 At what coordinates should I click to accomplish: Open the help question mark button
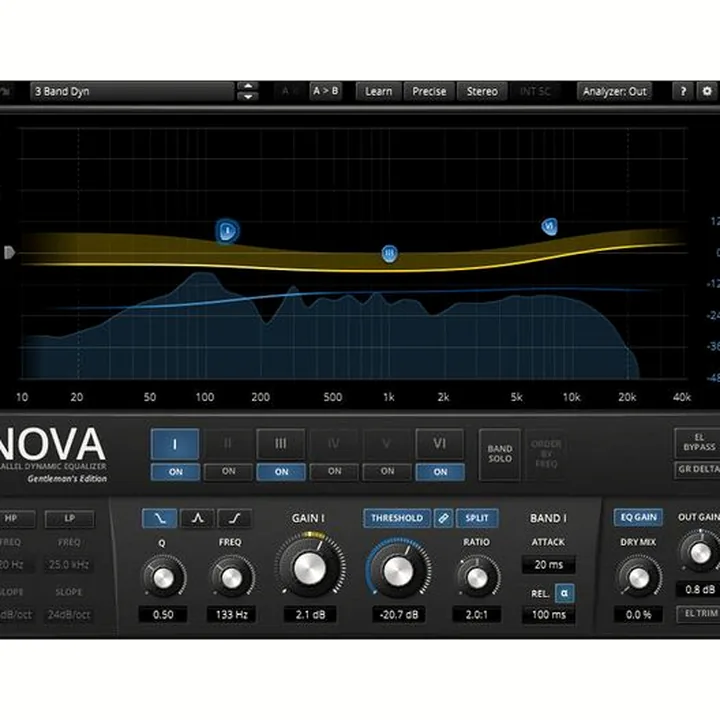(x=683, y=91)
